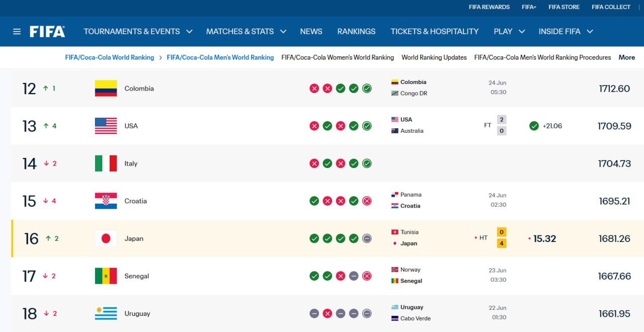Go to FIFA/Coca-Cola World Ranking breadcrumb
Viewport: 644px width, 332px height.
[110, 57]
